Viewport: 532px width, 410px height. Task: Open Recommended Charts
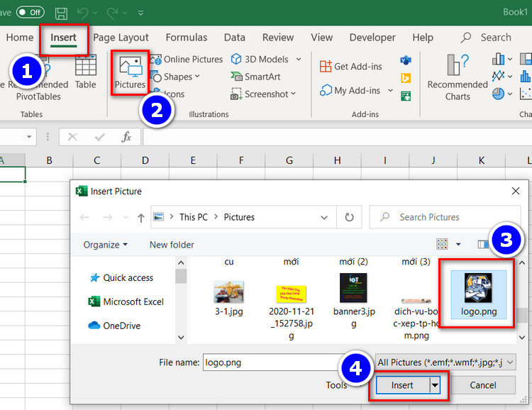[x=458, y=78]
